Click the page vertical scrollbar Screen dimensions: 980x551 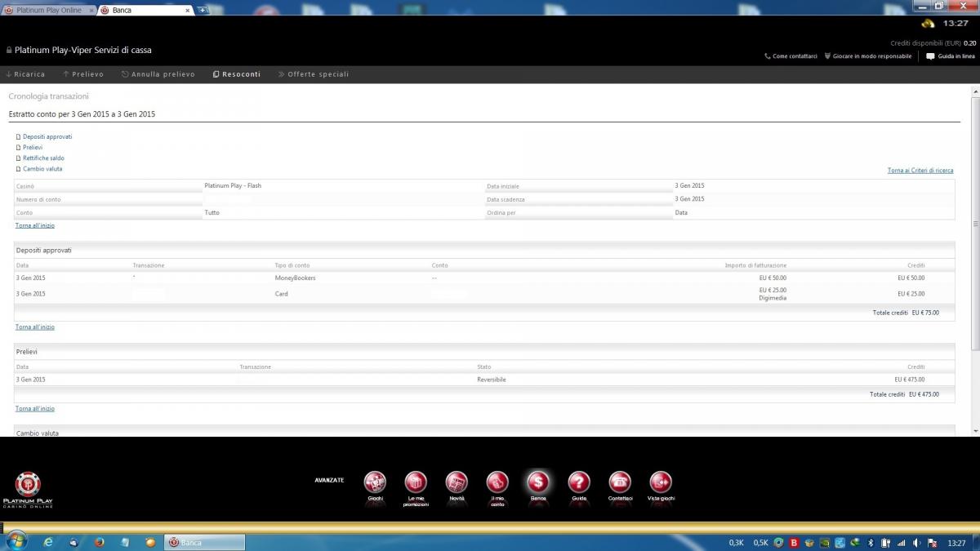point(975,224)
